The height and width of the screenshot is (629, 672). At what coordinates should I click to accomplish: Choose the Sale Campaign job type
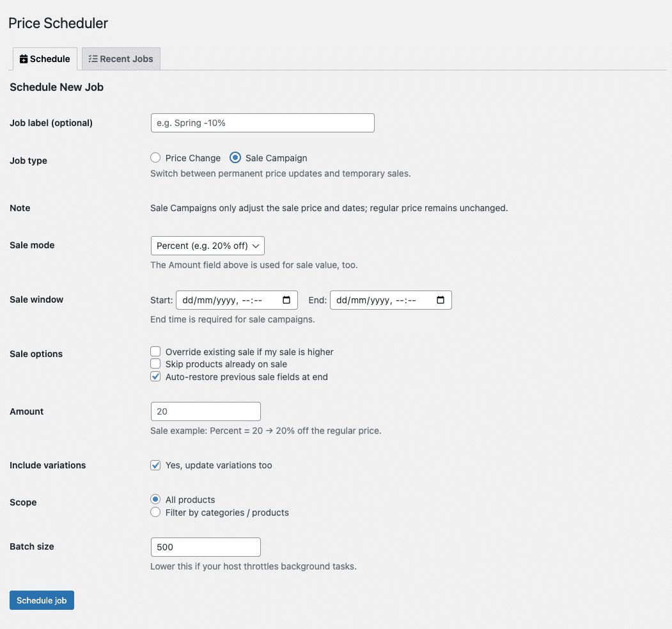(x=235, y=158)
